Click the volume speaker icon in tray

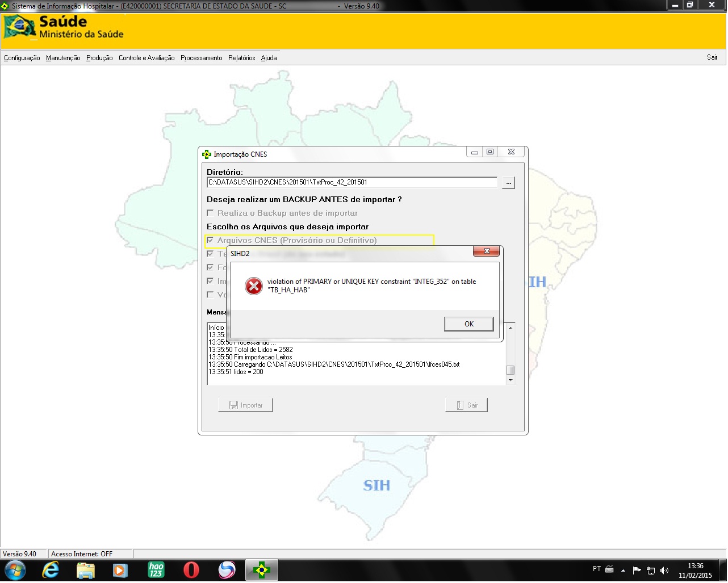[x=664, y=570]
